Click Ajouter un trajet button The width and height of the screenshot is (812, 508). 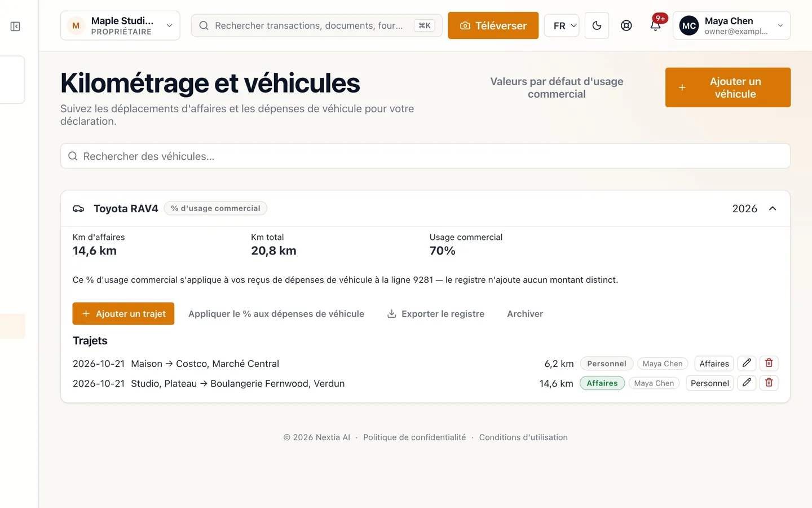point(123,314)
